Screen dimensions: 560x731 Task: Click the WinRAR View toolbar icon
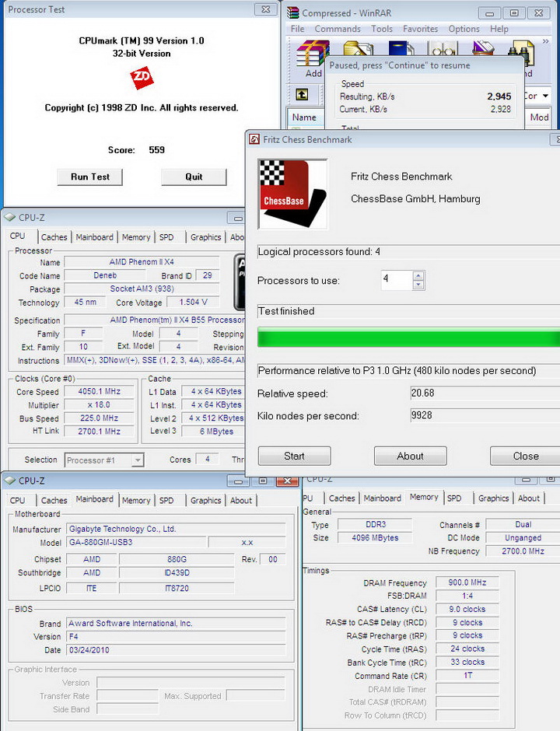(x=443, y=48)
